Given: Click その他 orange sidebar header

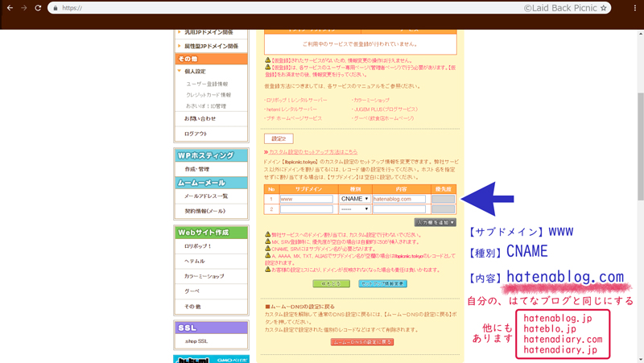Looking at the screenshot, I should click(211, 59).
